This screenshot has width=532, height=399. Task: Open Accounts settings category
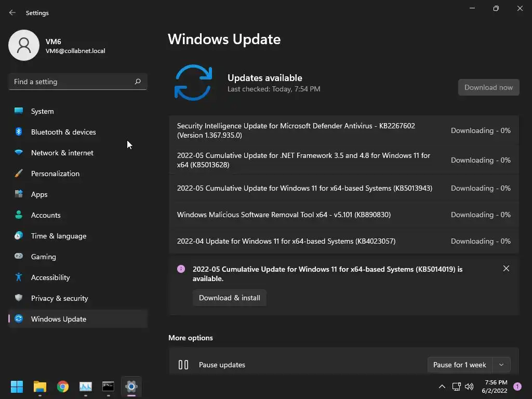tap(78, 215)
